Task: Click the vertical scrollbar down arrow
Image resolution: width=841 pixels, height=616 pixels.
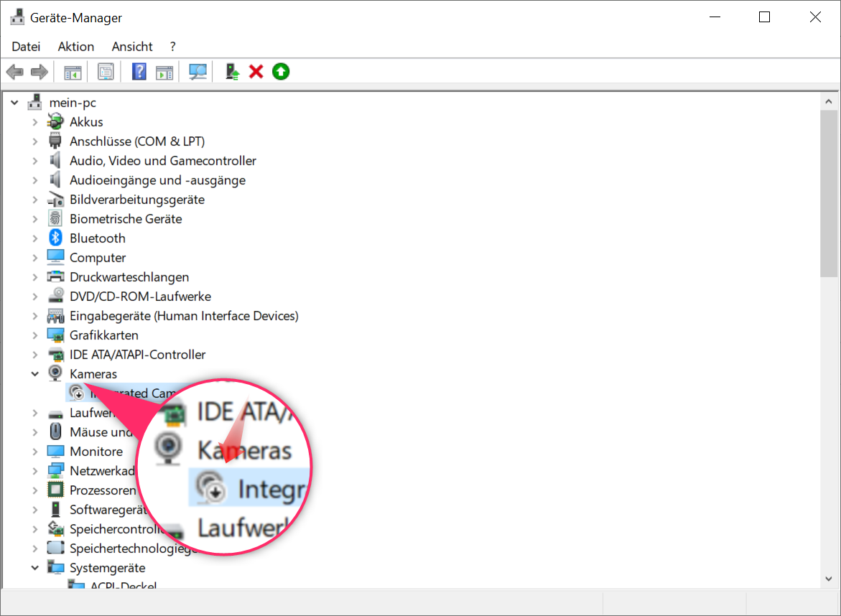Action: point(829,579)
